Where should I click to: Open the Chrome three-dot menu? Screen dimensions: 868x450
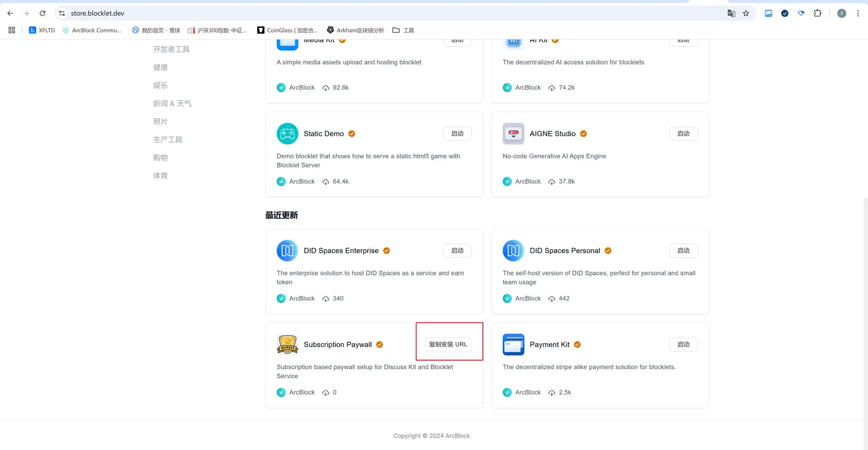click(858, 13)
